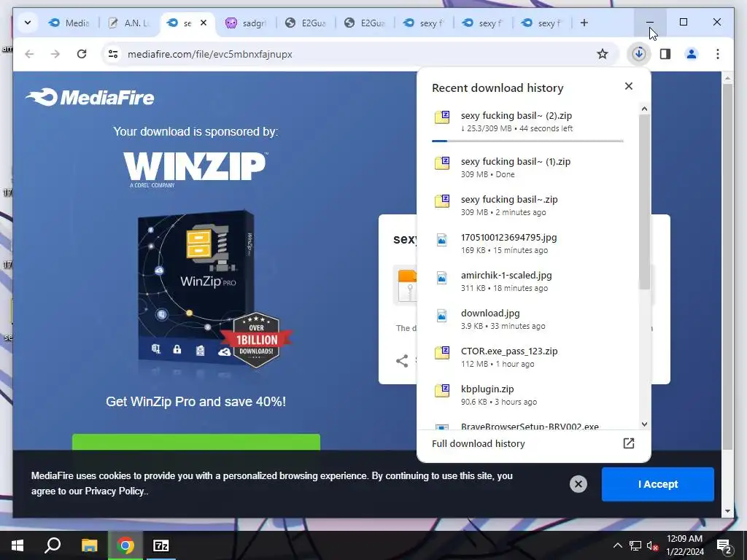Image resolution: width=747 pixels, height=560 pixels.
Task: Click the page vertical scrollbar thumb
Action: 727,267
